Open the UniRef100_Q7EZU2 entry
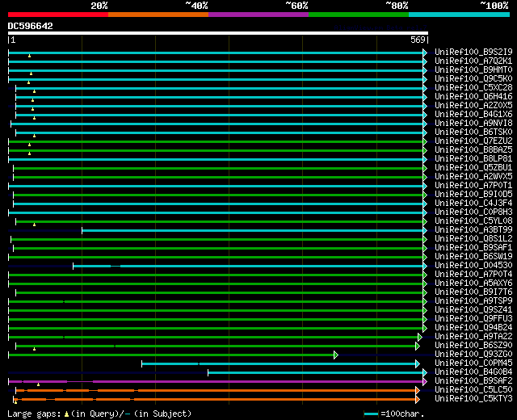517x420 pixels. click(x=473, y=141)
